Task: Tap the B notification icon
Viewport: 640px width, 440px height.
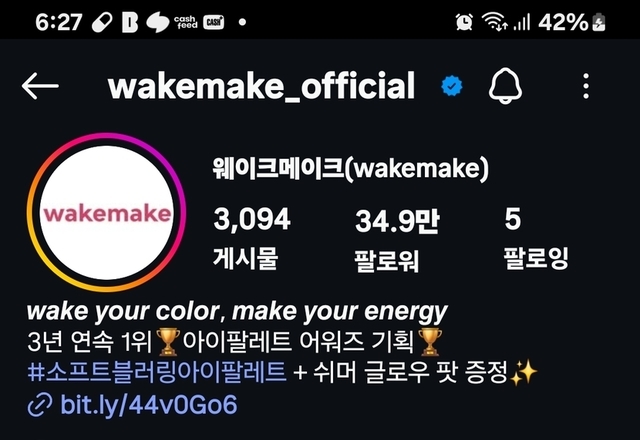Action: click(130, 22)
